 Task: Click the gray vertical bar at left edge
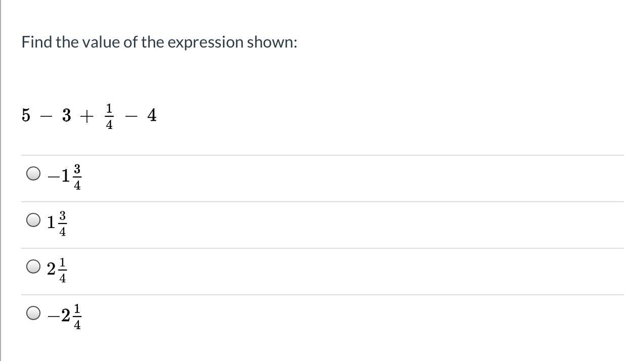coord(1,180)
